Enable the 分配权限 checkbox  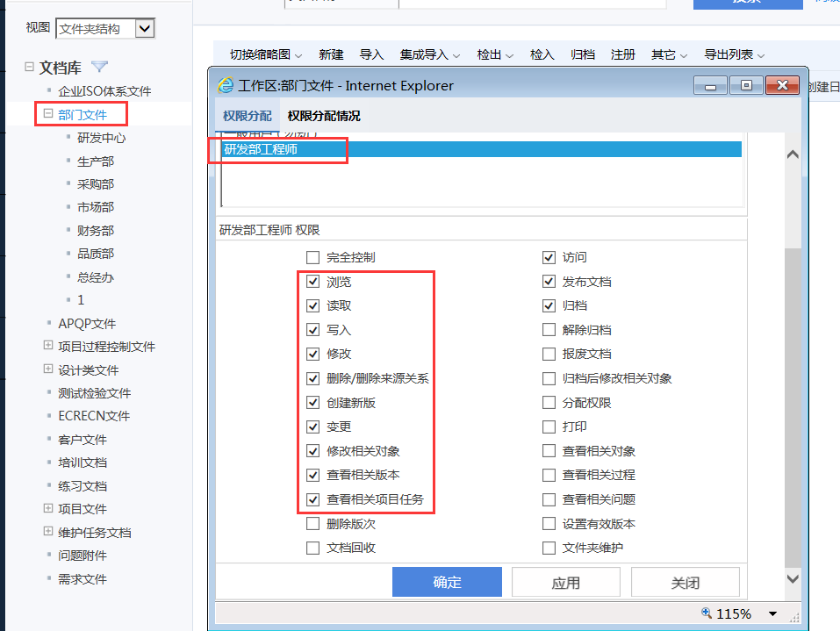pos(549,403)
